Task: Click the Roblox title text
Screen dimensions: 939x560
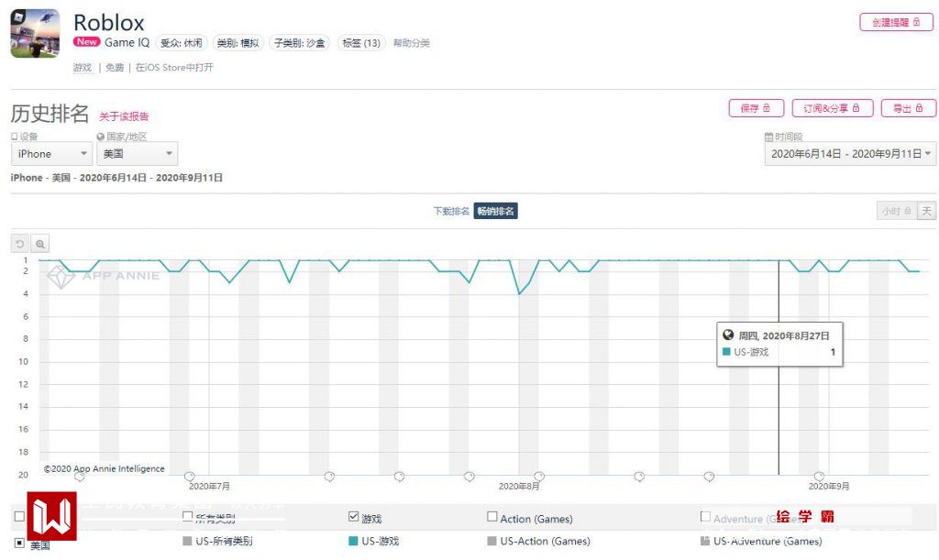Action: click(109, 23)
